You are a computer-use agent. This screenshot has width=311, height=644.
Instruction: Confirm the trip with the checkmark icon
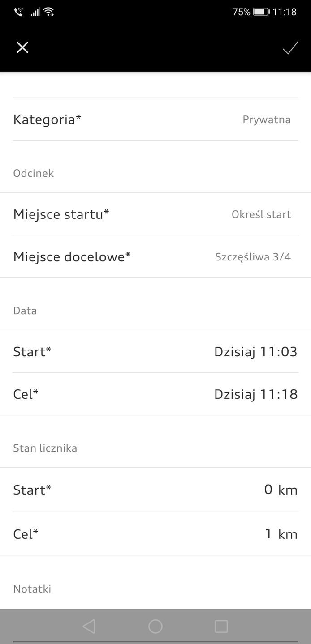click(x=290, y=48)
